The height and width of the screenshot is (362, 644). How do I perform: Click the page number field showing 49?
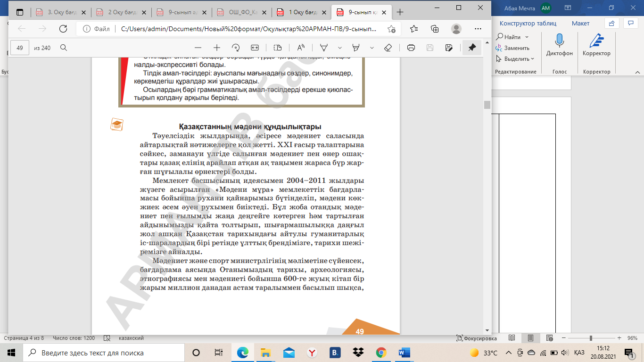20,48
